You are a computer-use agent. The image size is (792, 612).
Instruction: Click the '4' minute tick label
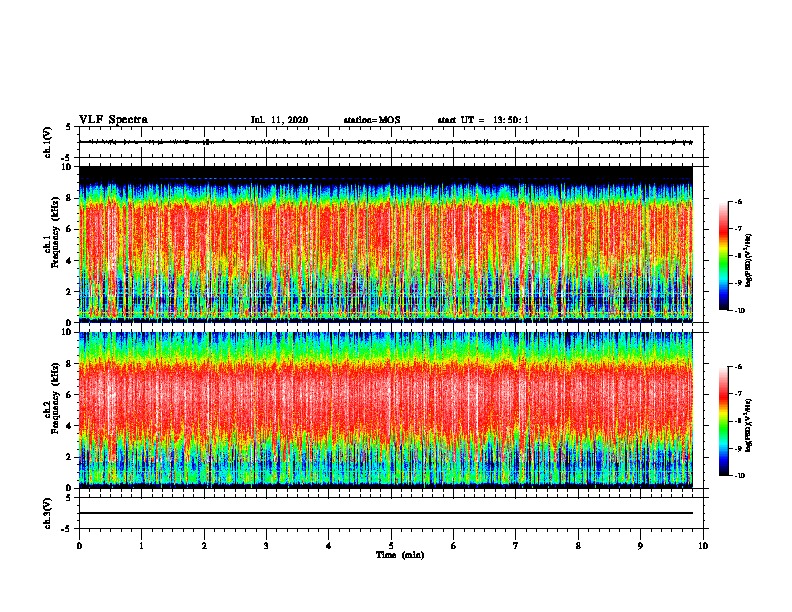[329, 546]
